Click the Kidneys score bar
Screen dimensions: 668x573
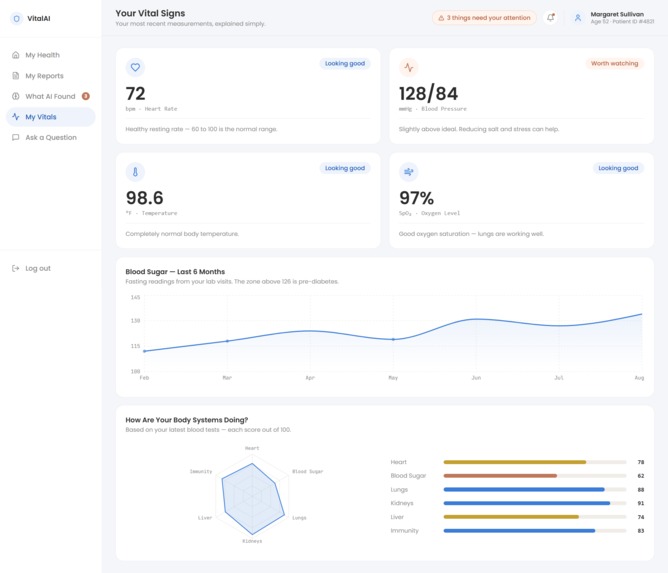[535, 503]
